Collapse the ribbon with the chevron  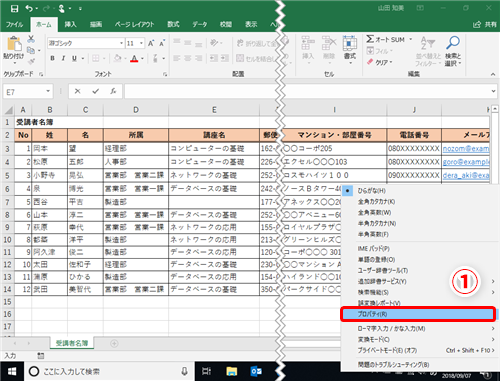493,74
